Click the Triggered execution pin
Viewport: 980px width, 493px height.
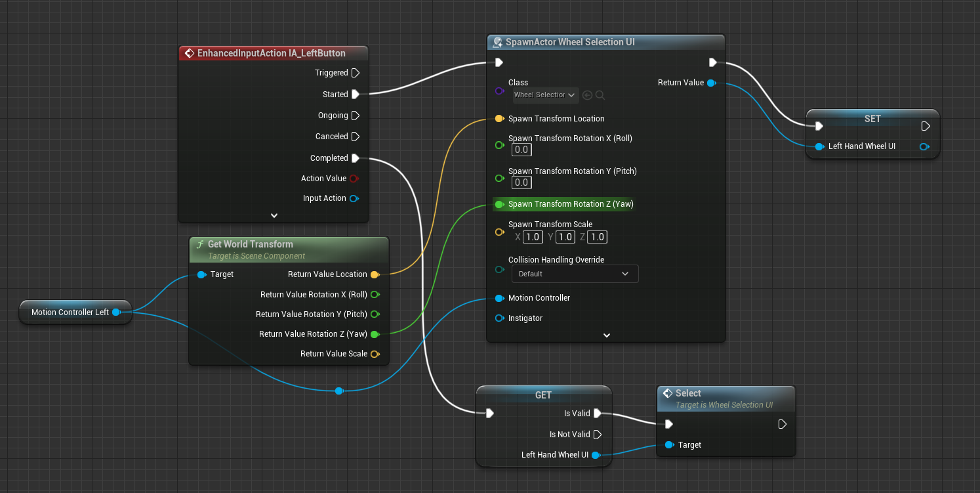tap(355, 73)
